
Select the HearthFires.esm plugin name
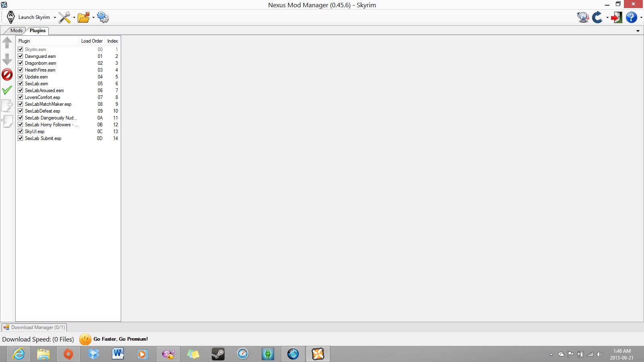(x=40, y=70)
